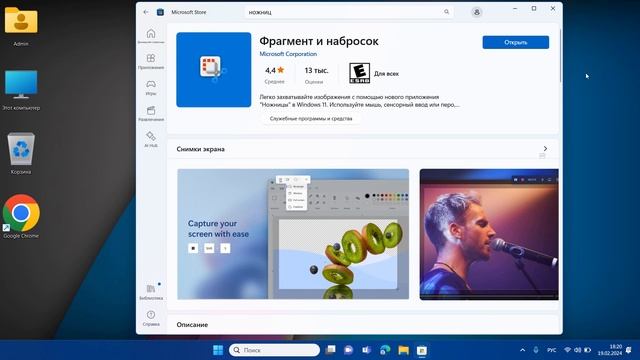640x360 pixels.
Task: Open the Capture your screen screenshot
Action: pos(293,234)
